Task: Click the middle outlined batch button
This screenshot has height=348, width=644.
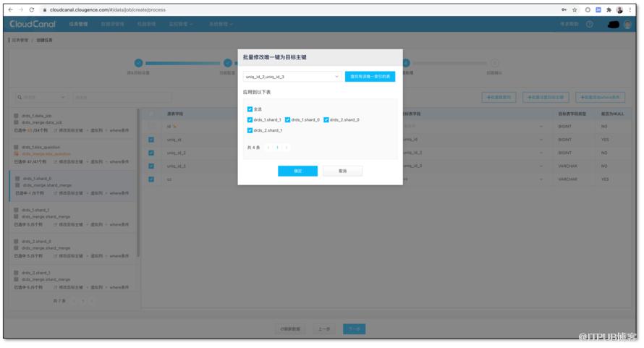Action: pyautogui.click(x=546, y=98)
